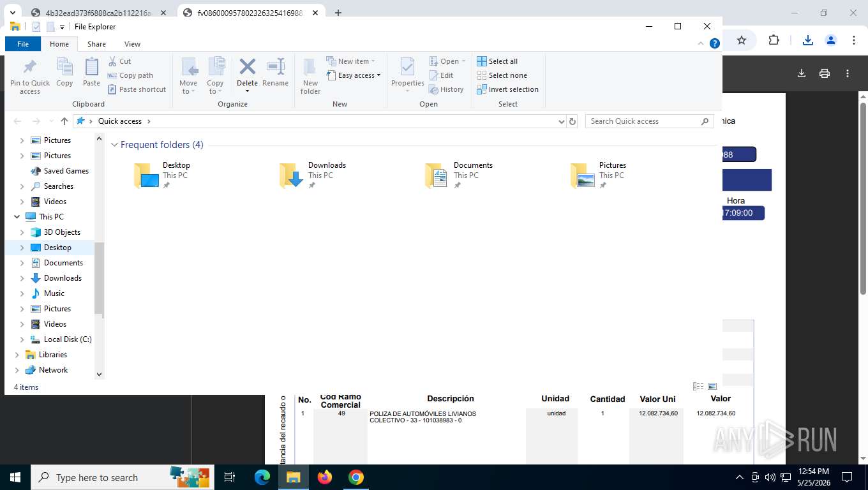Switch to the Share ribbon tab

(x=96, y=44)
